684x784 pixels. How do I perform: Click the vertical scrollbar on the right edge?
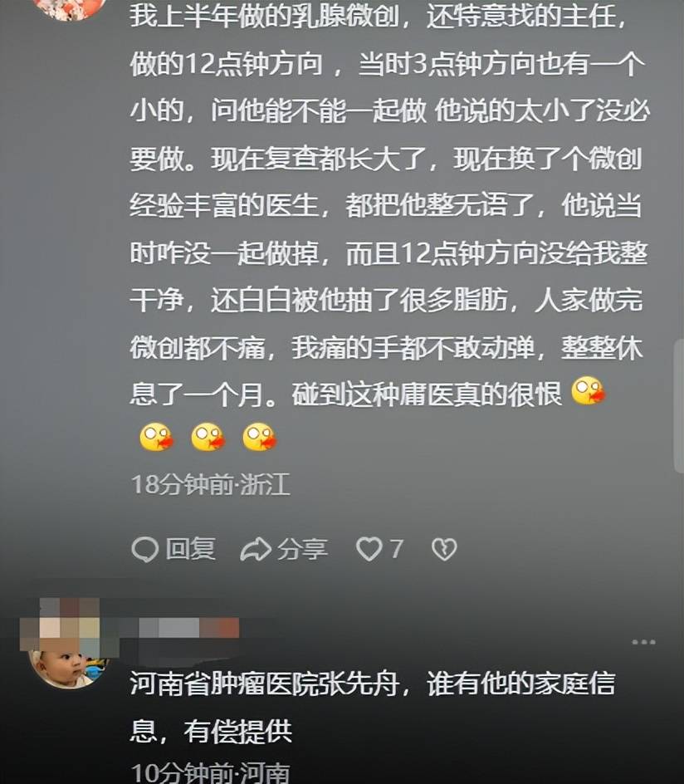point(679,405)
